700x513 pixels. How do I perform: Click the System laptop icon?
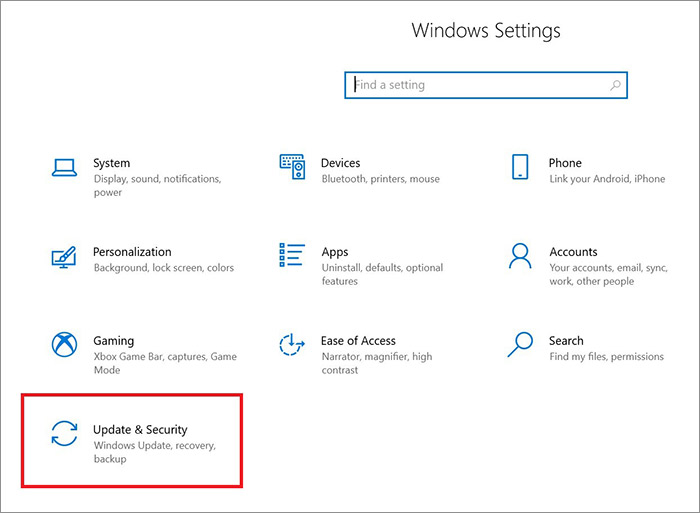(x=64, y=167)
